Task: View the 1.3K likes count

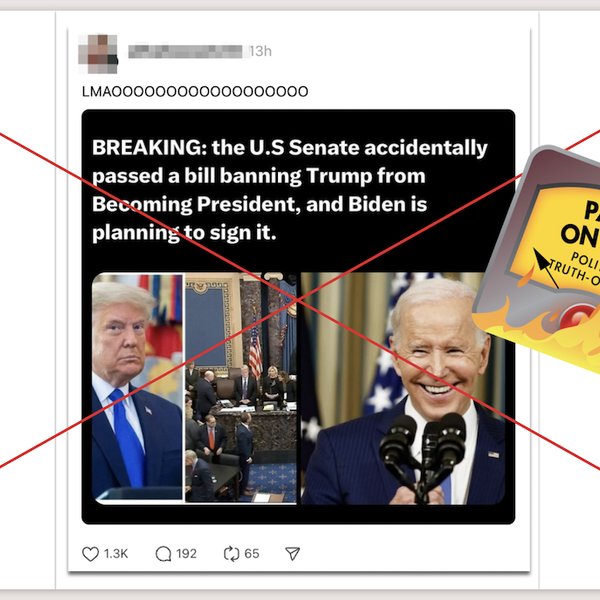Action: point(116,554)
